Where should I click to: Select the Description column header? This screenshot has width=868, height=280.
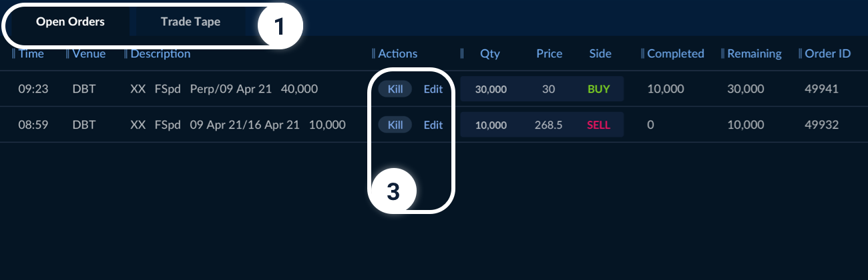pos(160,54)
